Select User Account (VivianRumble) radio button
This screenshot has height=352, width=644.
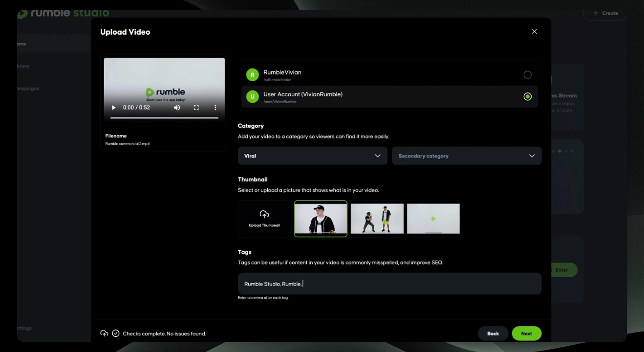tap(527, 97)
